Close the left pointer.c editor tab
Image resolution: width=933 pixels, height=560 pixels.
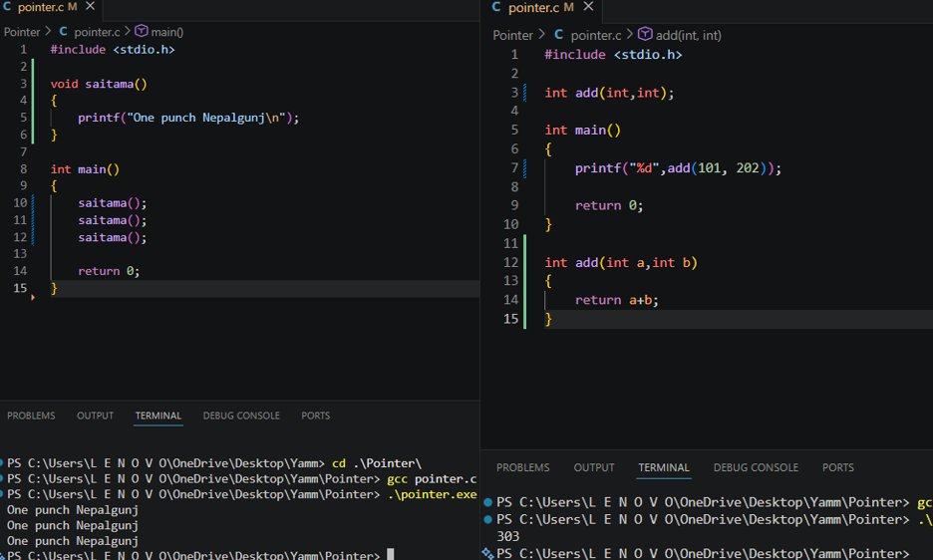pos(90,6)
